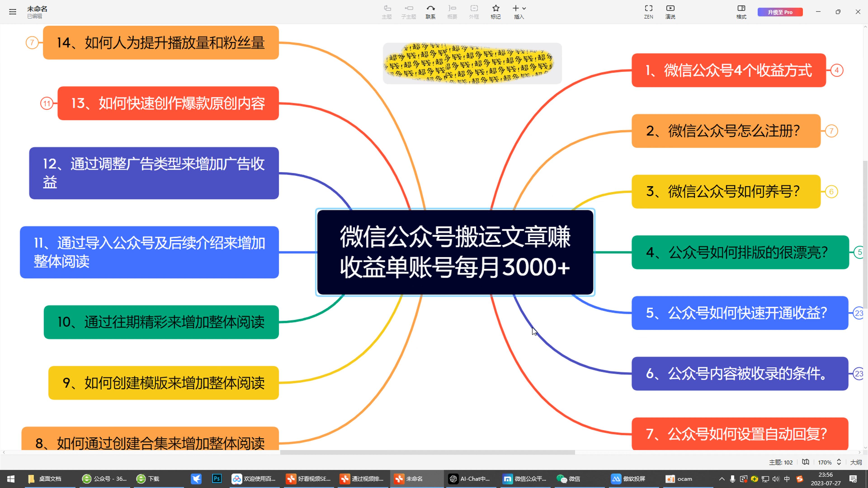The height and width of the screenshot is (488, 868).
Task: Select topic 14、如何人为提升播放量和粉丝量
Action: click(161, 43)
